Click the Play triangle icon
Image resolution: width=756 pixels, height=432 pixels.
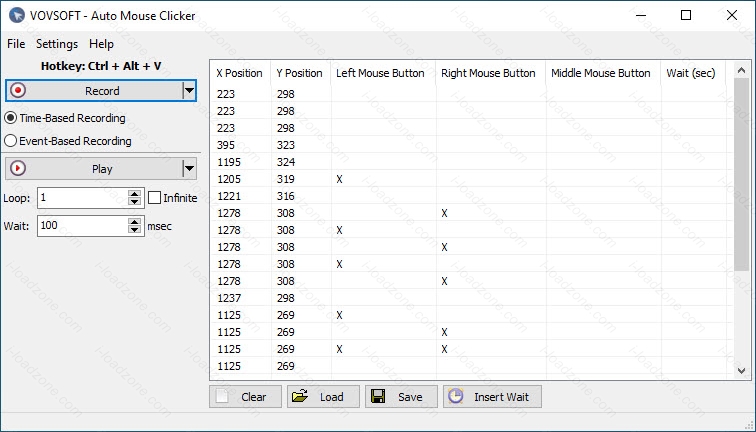point(18,168)
